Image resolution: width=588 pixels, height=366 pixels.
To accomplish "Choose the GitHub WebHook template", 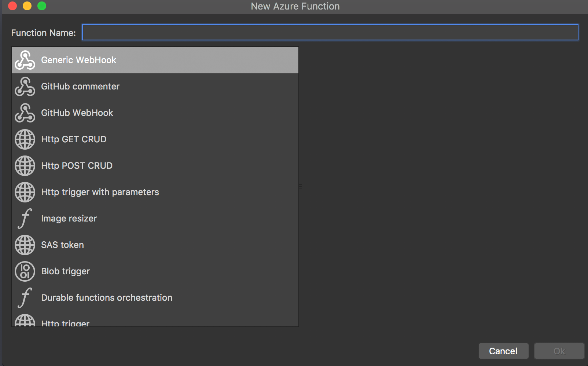I will (x=155, y=113).
